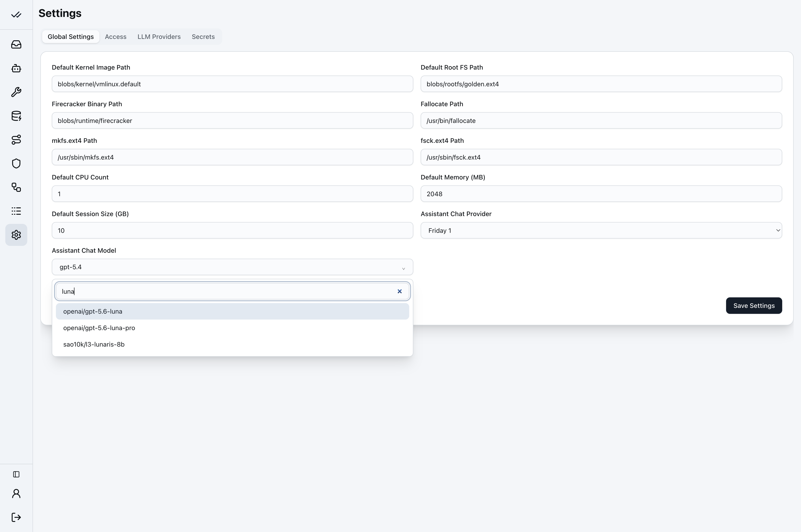This screenshot has height=532, width=801.
Task: Edit the fsck.ext4 Path field
Action: click(x=601, y=157)
